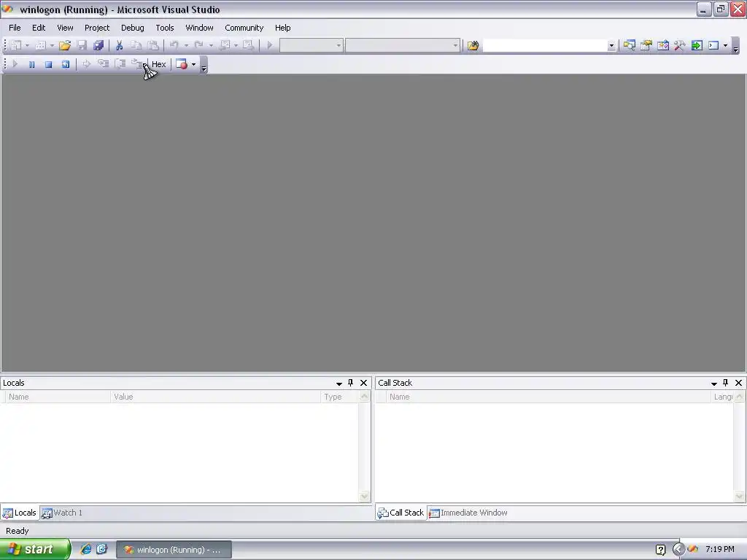Expand the New Project dropdown arrow
747x560 pixels.
coord(27,45)
